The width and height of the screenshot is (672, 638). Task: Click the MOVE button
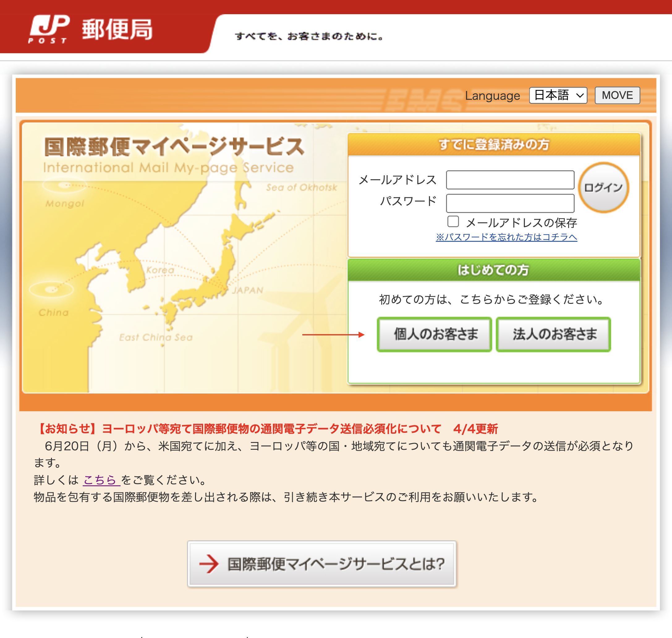[x=617, y=95]
